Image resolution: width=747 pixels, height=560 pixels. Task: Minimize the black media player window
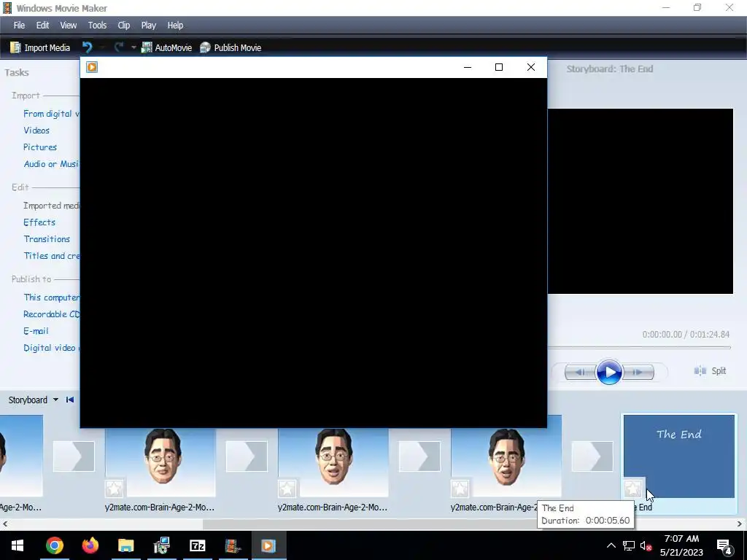[468, 67]
